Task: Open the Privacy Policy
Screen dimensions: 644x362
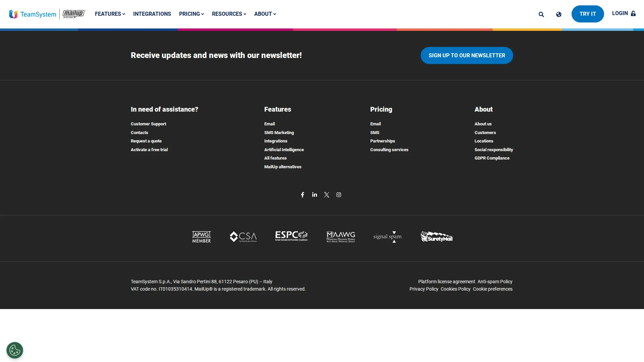Action: point(424,289)
